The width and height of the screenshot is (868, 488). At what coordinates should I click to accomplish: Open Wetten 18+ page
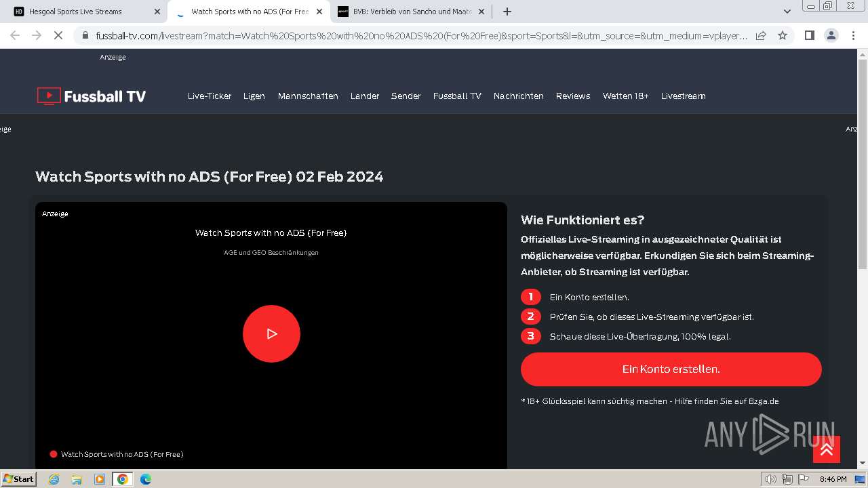tap(626, 96)
